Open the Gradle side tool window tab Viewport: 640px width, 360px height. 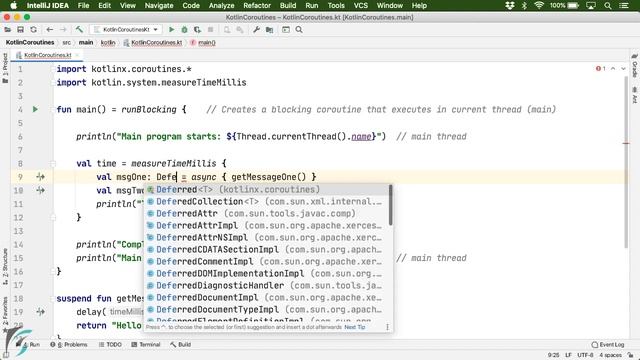pos(635,67)
